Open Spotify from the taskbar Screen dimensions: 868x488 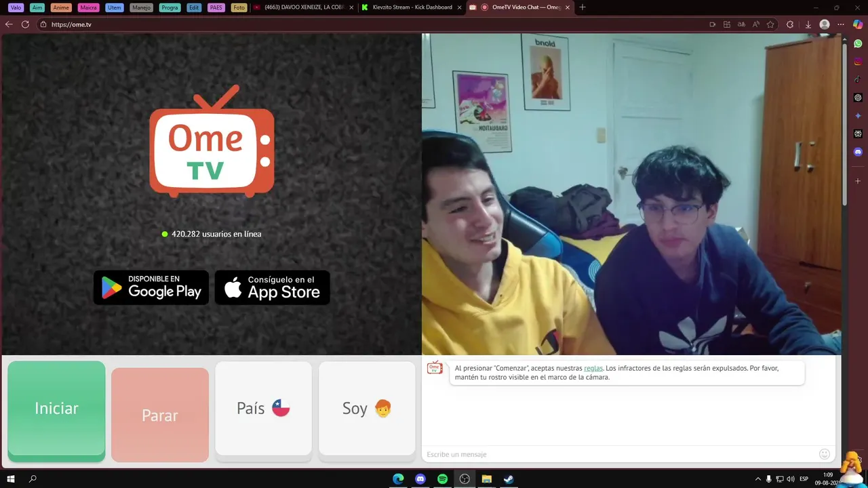[442, 479]
